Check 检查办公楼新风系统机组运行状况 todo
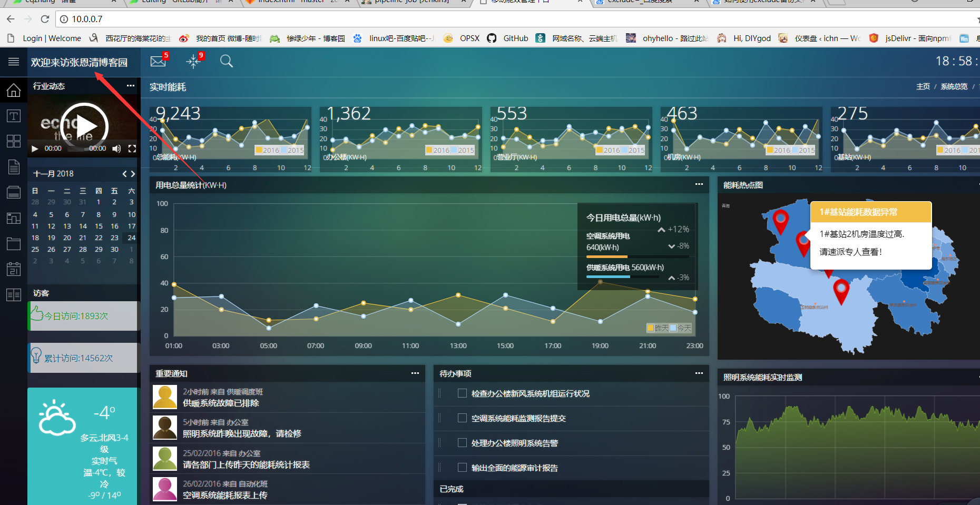980x505 pixels. 462,393
